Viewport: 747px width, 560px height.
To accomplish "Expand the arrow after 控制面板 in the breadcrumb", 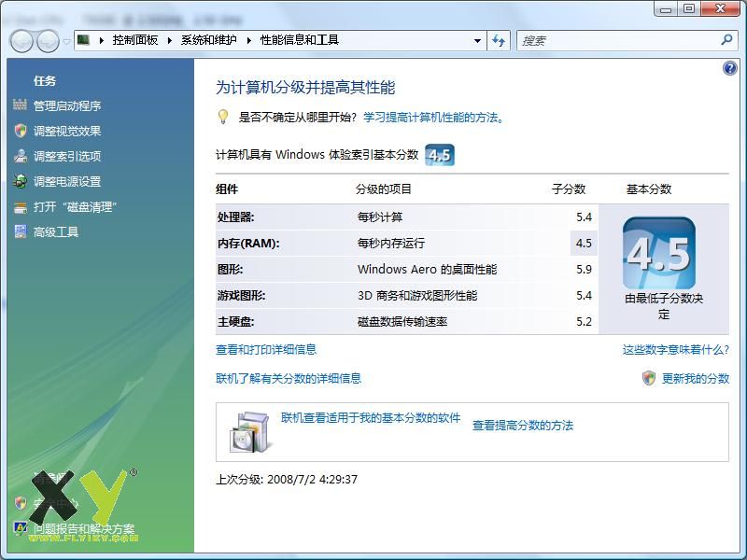I will [168, 40].
